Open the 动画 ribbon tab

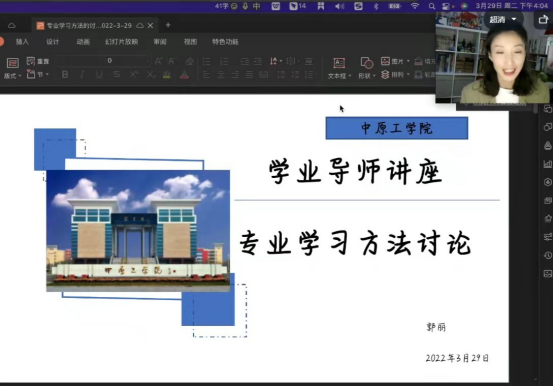click(83, 42)
